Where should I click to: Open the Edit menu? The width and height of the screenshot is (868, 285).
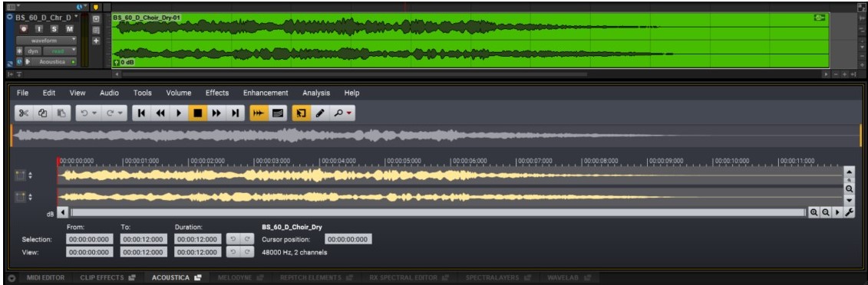(48, 93)
